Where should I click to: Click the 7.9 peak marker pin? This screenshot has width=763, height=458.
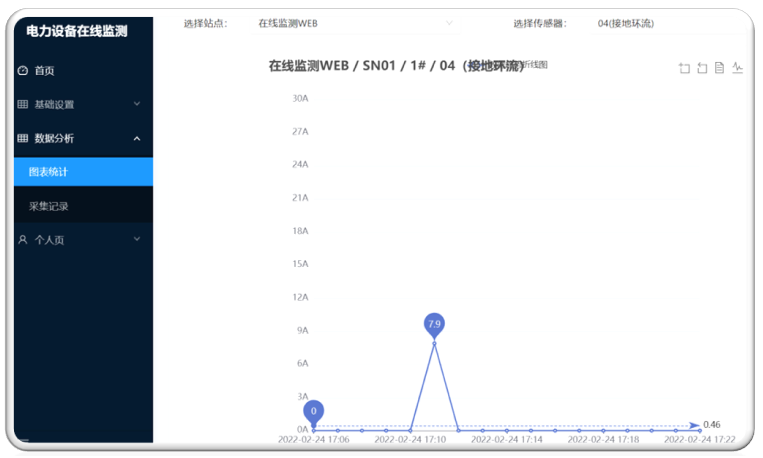tap(434, 324)
